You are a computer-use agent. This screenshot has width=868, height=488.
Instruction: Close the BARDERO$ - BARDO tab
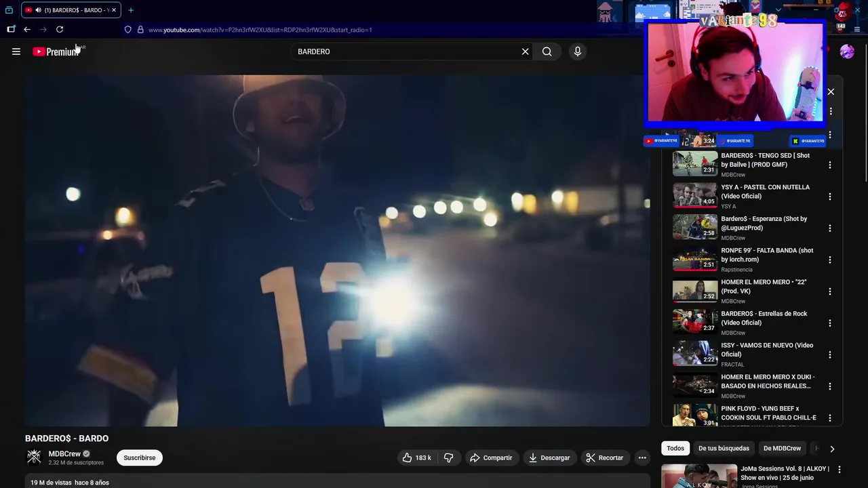click(114, 10)
